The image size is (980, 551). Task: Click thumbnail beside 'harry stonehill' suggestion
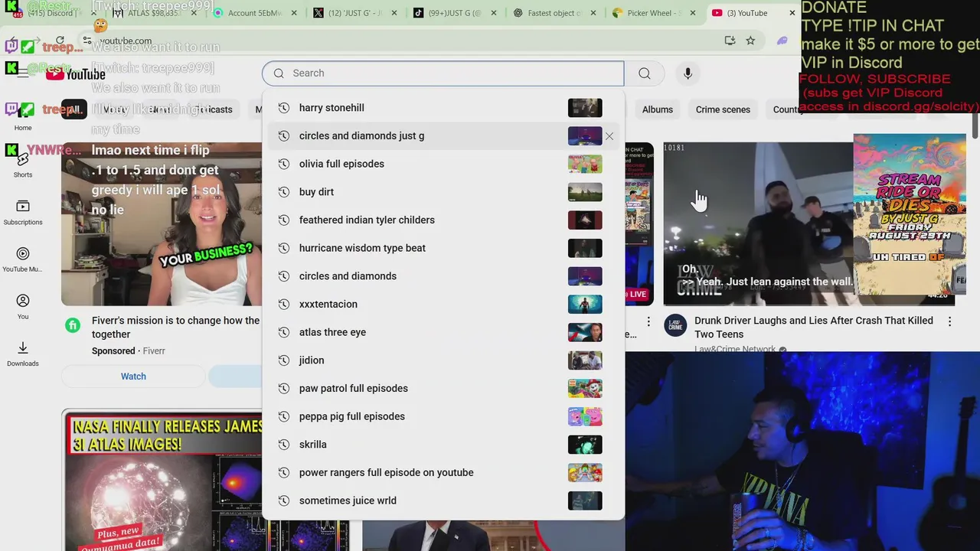(x=585, y=108)
